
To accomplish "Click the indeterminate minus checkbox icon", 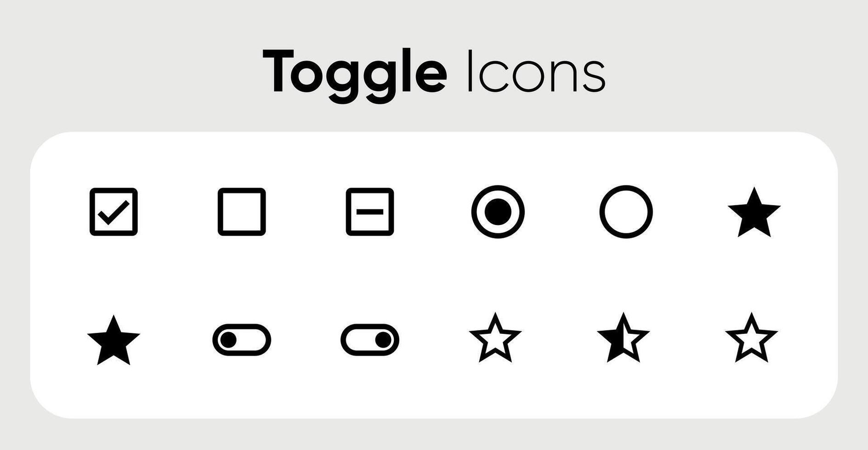I will point(370,212).
